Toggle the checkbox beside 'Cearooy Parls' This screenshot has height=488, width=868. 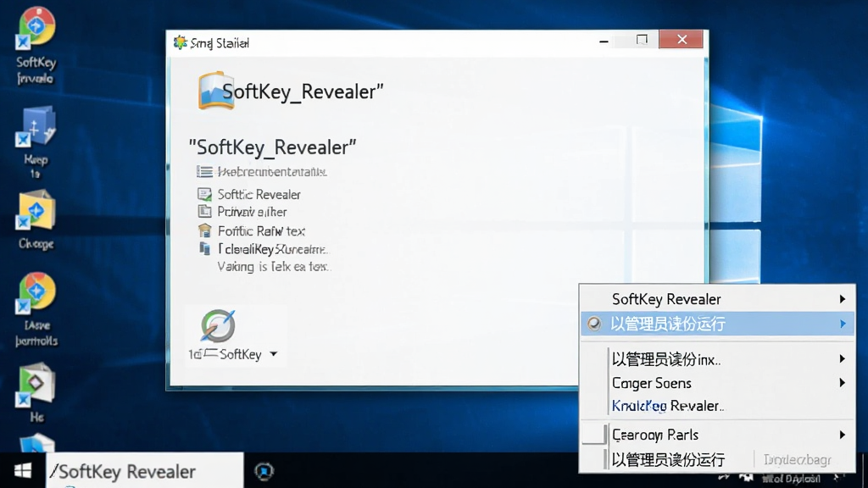tap(594, 435)
